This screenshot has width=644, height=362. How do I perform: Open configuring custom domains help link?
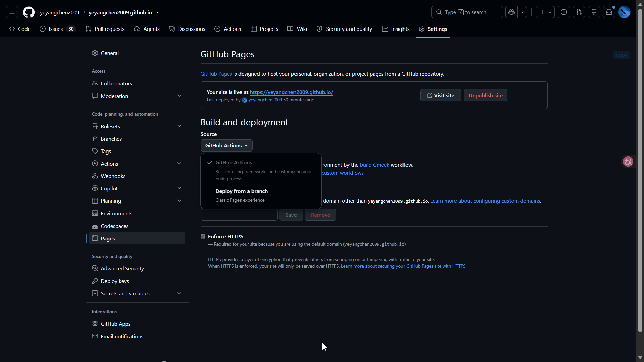[485, 201]
